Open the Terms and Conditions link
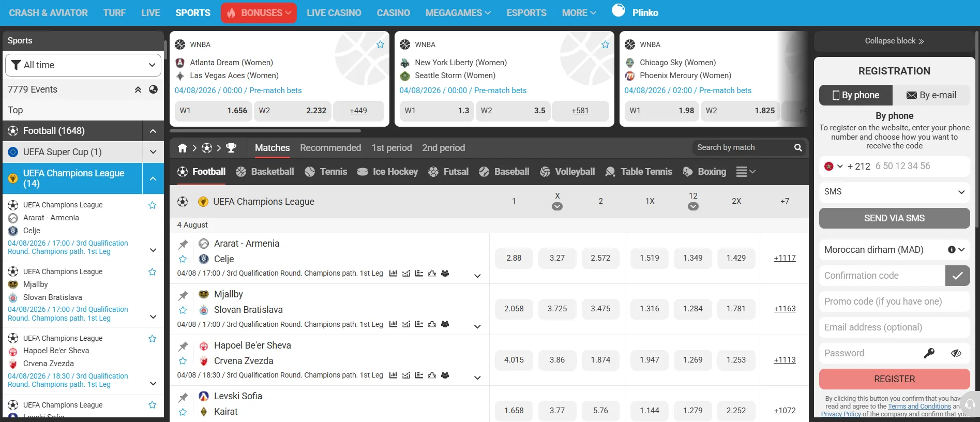980x422 pixels. pyautogui.click(x=919, y=406)
